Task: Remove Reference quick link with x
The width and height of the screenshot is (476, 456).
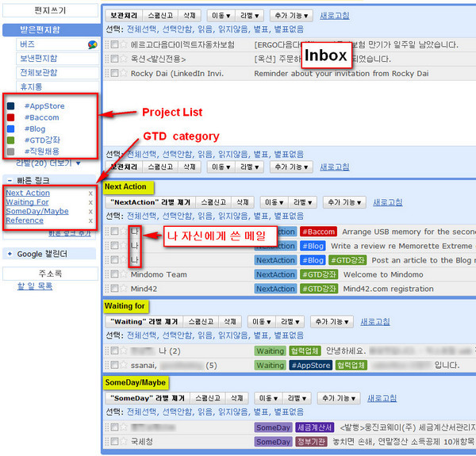Action: click(x=90, y=220)
